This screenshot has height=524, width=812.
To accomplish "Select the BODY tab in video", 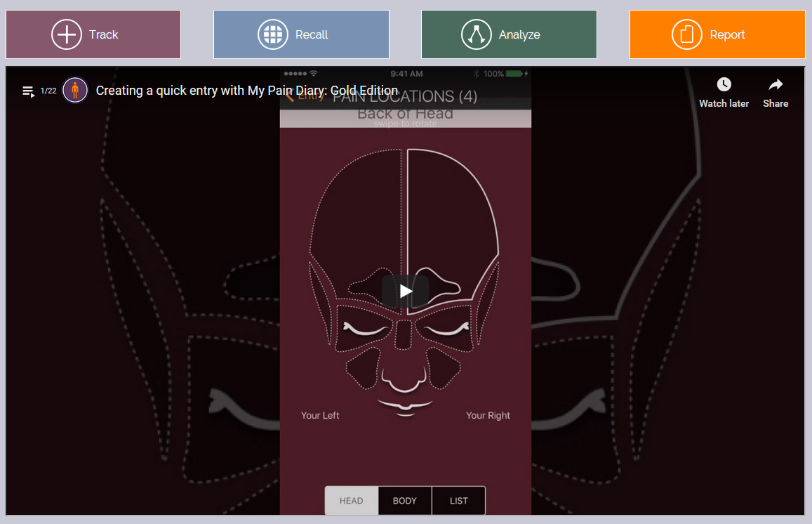I will tap(404, 501).
